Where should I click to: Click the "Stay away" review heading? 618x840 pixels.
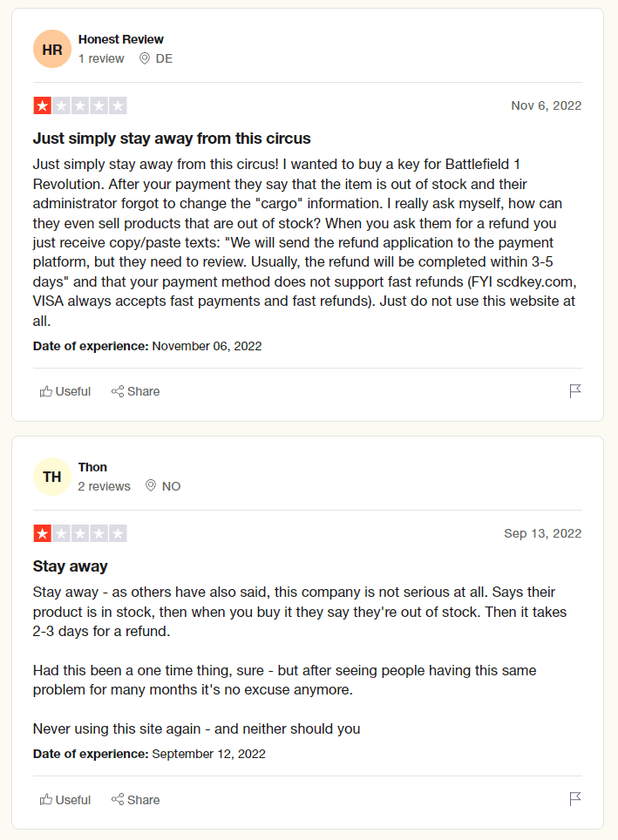(x=71, y=566)
